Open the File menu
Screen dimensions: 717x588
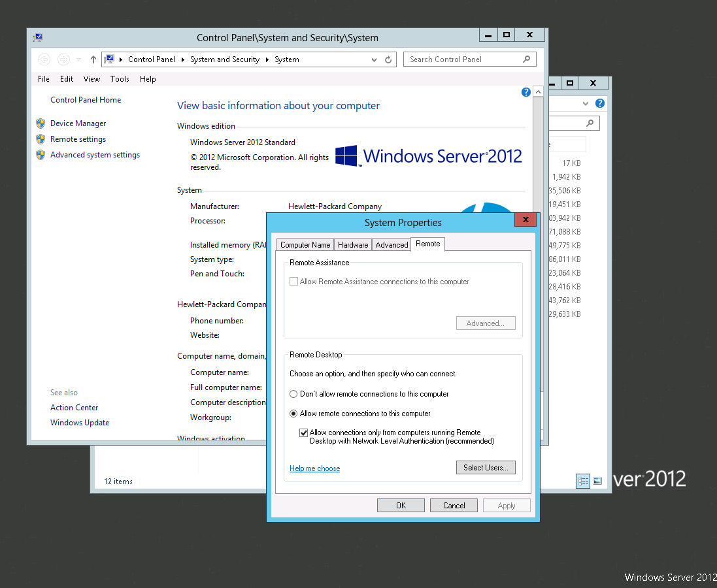point(44,78)
